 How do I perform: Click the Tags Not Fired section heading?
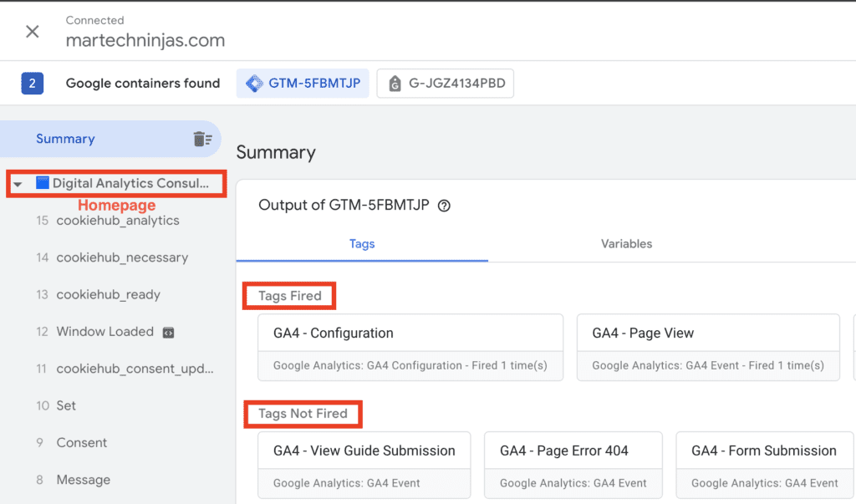click(x=303, y=414)
